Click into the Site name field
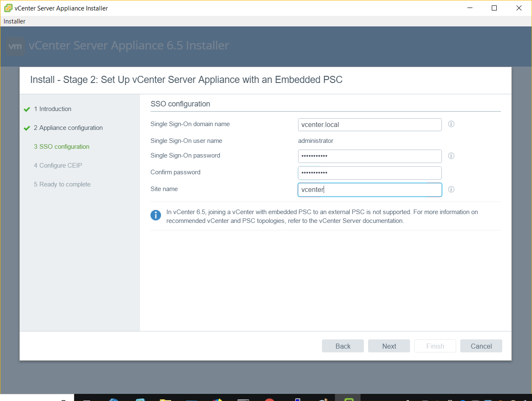This screenshot has height=401, width=532. (x=370, y=189)
